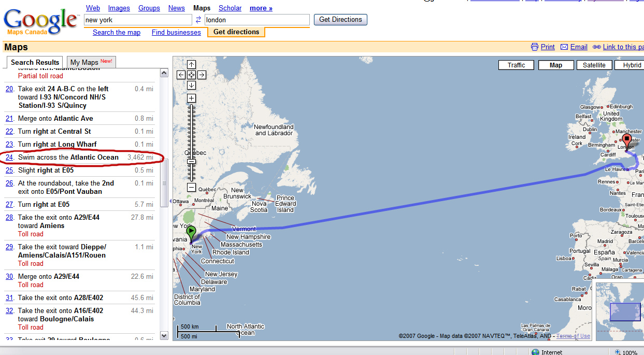This screenshot has height=355, width=644.
Task: Open step 32 link in directions
Action: point(9,310)
